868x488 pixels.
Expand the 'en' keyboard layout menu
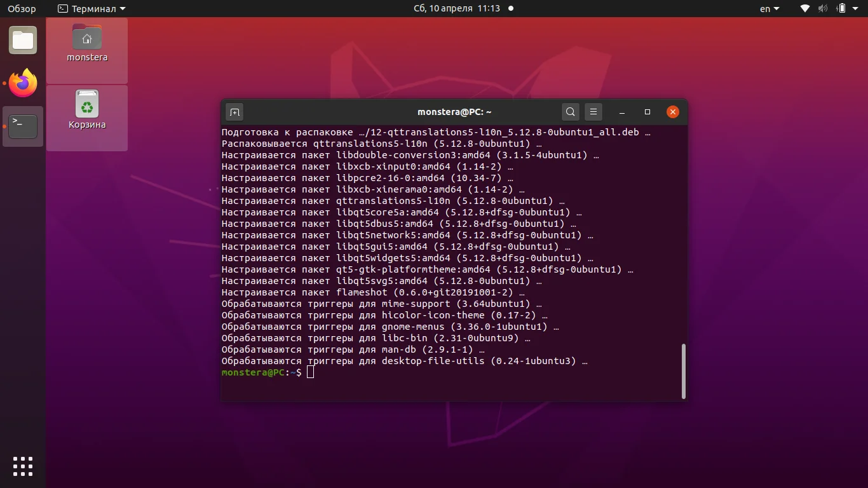[x=768, y=9]
